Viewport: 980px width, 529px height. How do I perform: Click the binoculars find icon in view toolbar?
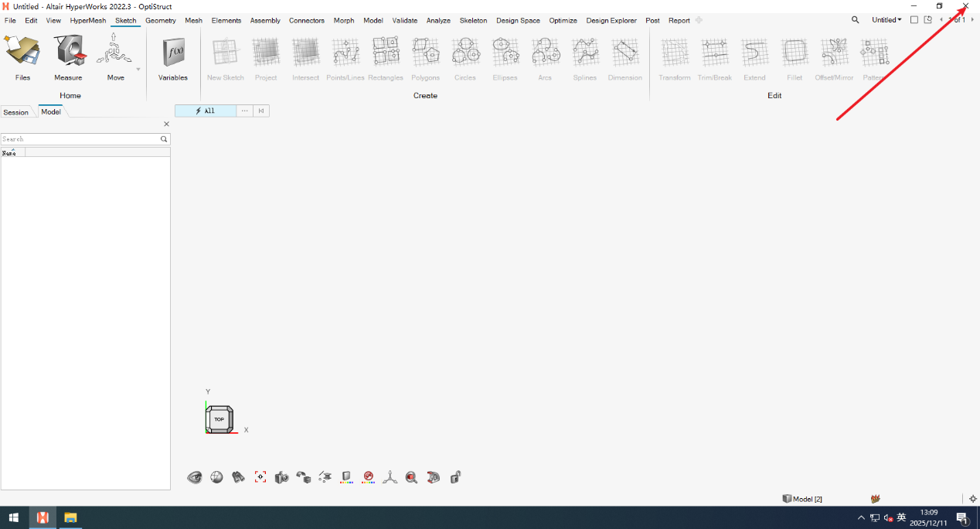239,477
